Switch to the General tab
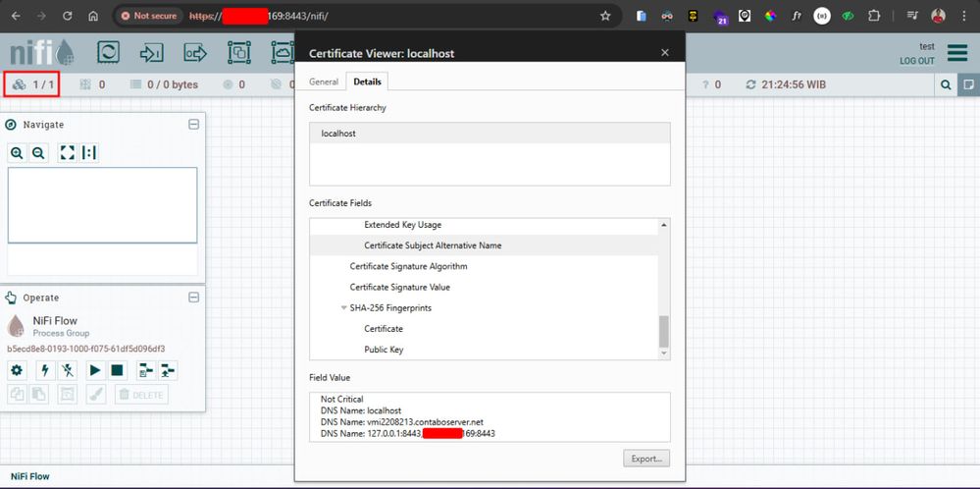The image size is (980, 489). pyautogui.click(x=324, y=81)
